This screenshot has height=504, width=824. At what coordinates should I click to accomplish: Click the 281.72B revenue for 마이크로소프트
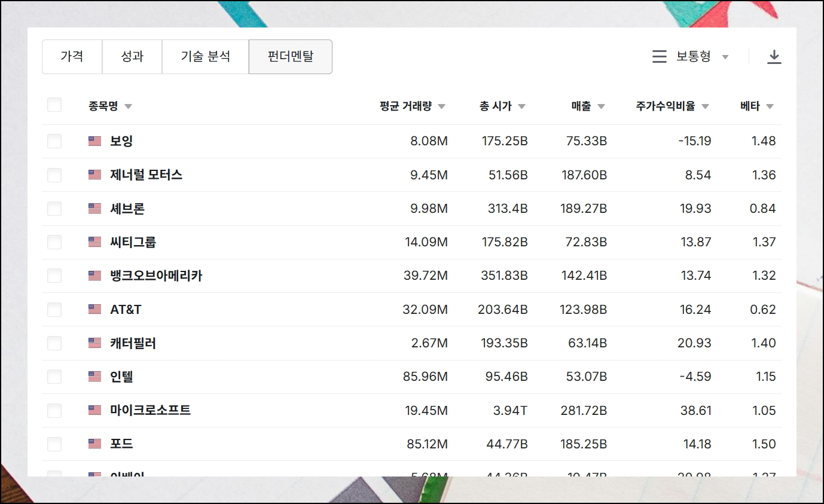pyautogui.click(x=584, y=411)
